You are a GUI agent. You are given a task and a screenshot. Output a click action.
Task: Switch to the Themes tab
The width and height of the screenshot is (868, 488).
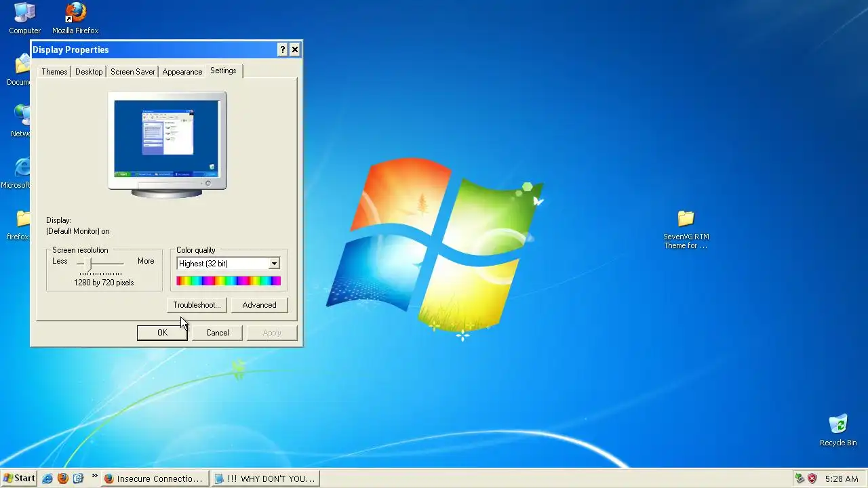54,72
